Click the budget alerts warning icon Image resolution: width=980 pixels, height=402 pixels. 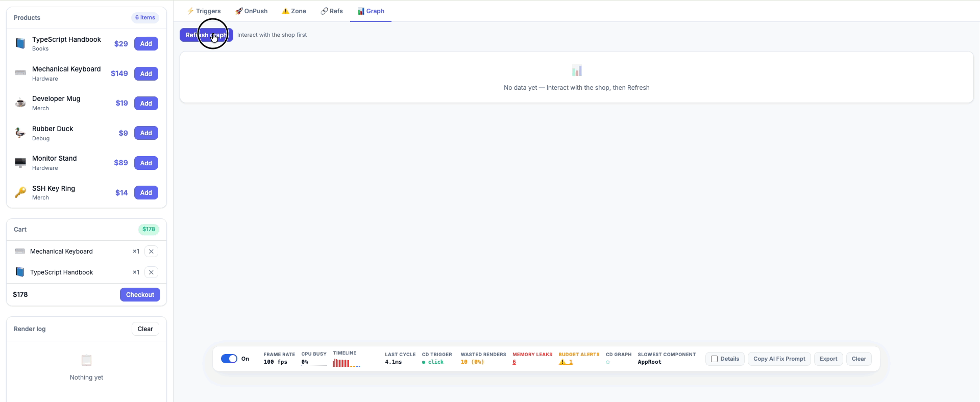click(x=562, y=362)
